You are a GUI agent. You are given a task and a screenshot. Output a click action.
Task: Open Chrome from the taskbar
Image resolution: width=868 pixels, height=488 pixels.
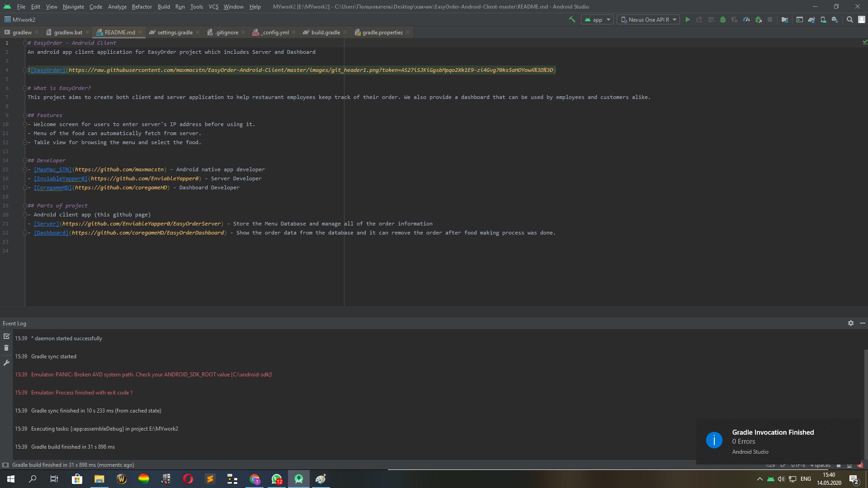click(255, 479)
